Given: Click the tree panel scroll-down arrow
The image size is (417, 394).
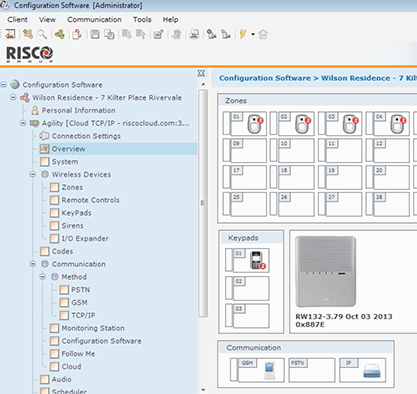Looking at the screenshot, I should pos(203,390).
